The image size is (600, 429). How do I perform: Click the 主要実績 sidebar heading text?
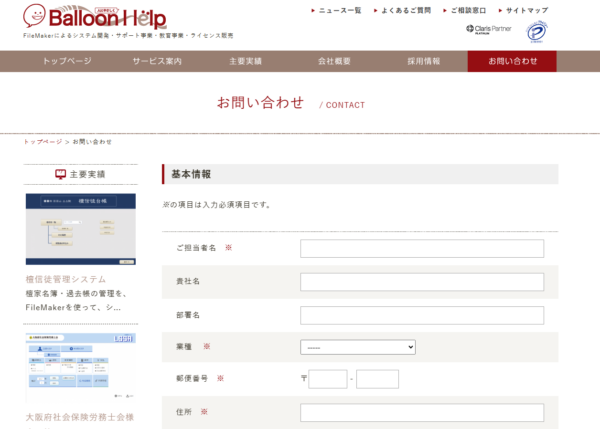(87, 174)
